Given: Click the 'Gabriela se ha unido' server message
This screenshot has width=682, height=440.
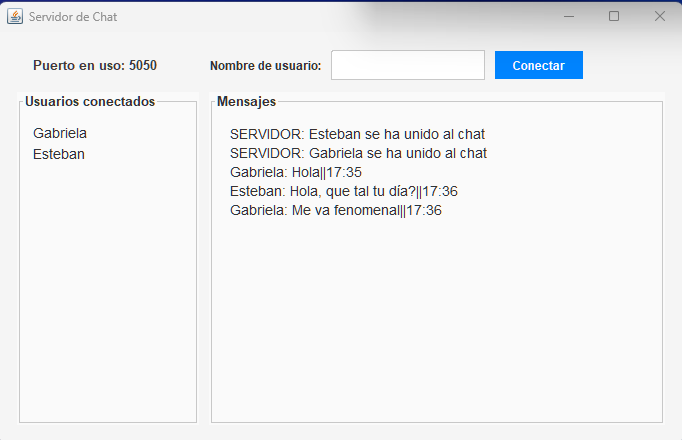Looking at the screenshot, I should tap(358, 153).
